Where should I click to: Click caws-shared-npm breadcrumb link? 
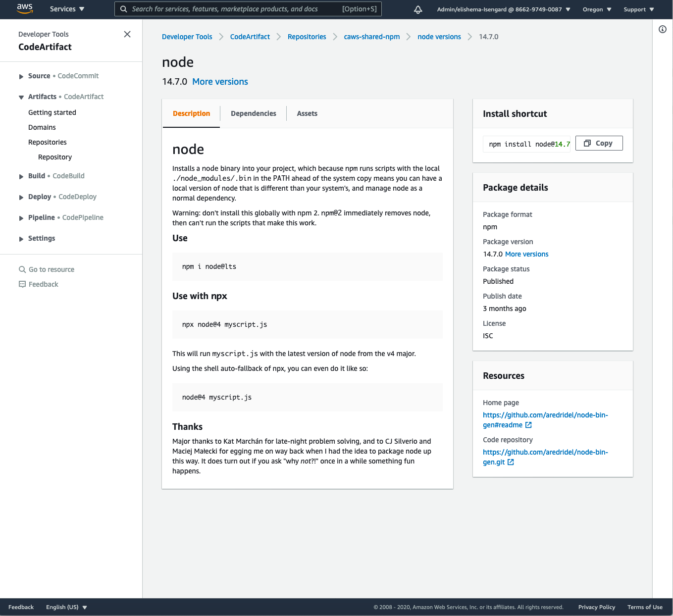pyautogui.click(x=372, y=37)
